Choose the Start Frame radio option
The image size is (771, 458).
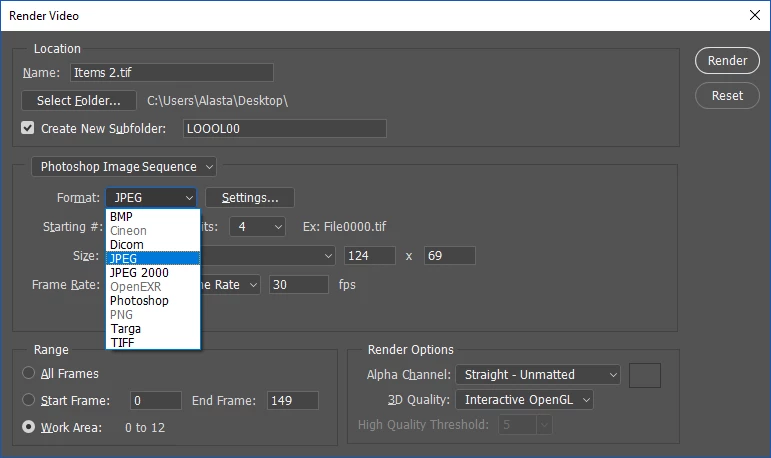tap(29, 399)
